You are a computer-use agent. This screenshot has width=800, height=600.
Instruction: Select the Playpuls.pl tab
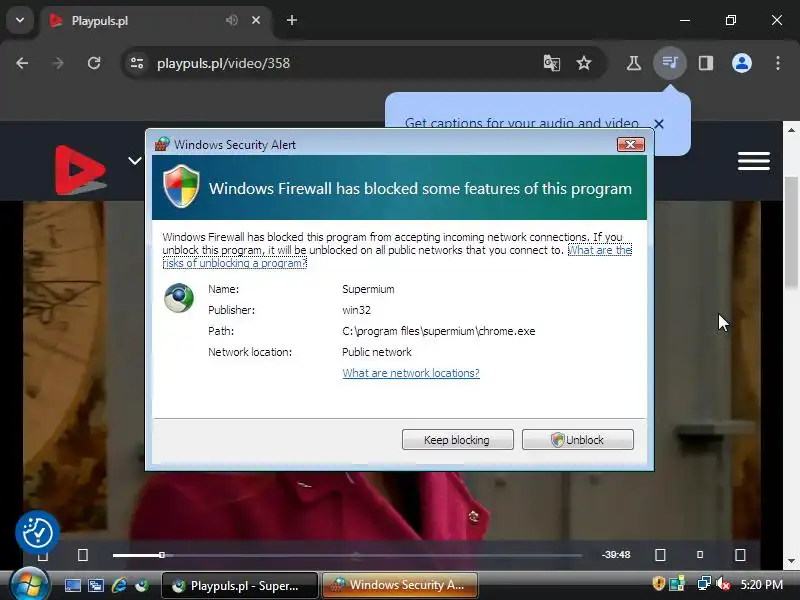(156, 21)
